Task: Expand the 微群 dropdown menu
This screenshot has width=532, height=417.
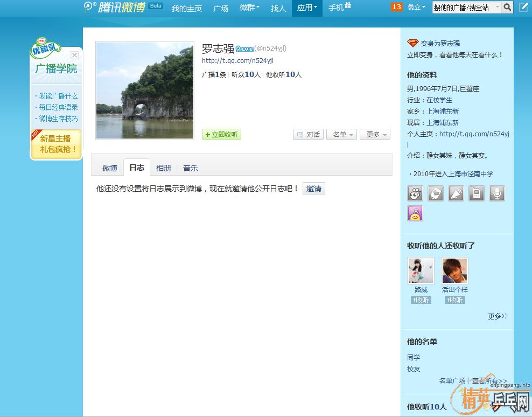Action: [249, 8]
